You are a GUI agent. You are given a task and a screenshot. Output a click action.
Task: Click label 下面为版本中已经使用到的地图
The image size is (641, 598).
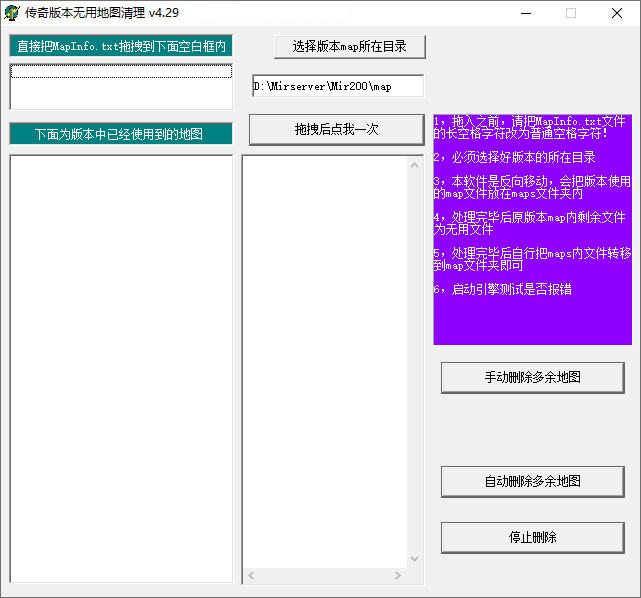[121, 134]
